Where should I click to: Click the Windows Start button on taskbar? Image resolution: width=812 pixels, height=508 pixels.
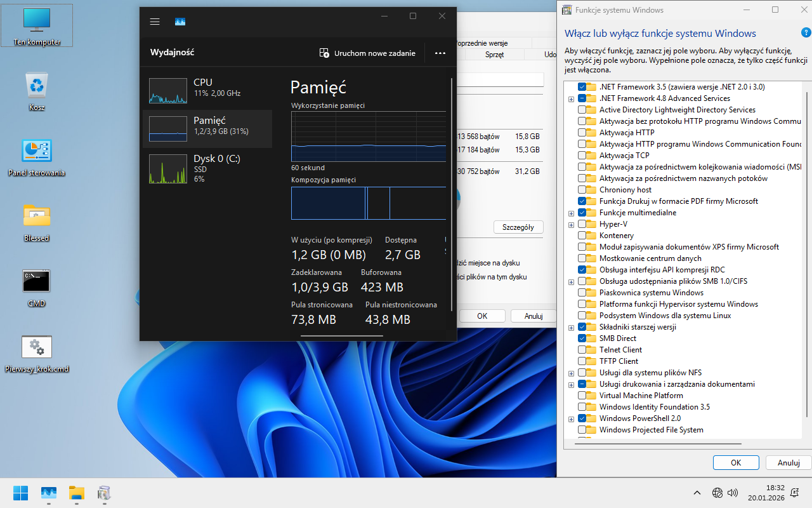(x=20, y=493)
